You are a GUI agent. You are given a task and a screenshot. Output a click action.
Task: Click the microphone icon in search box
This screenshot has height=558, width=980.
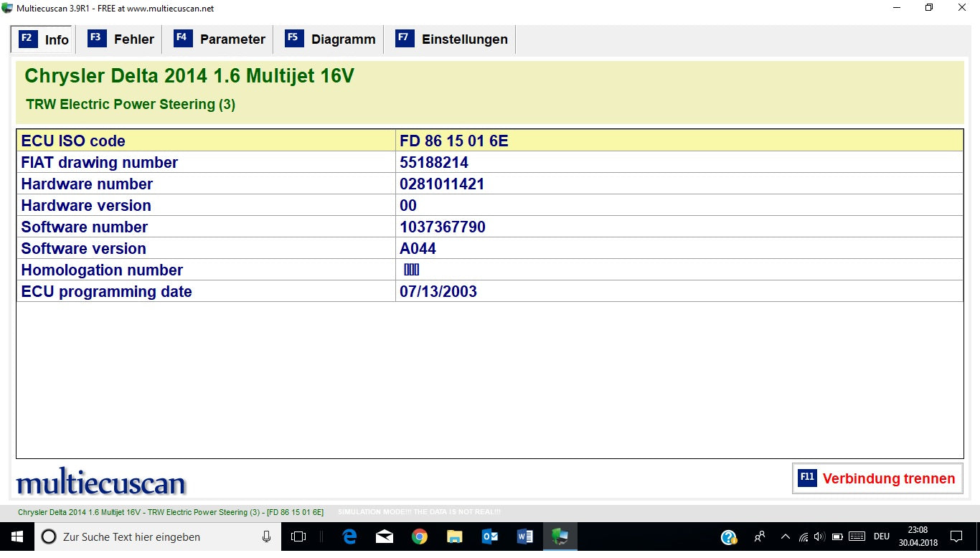click(x=267, y=536)
